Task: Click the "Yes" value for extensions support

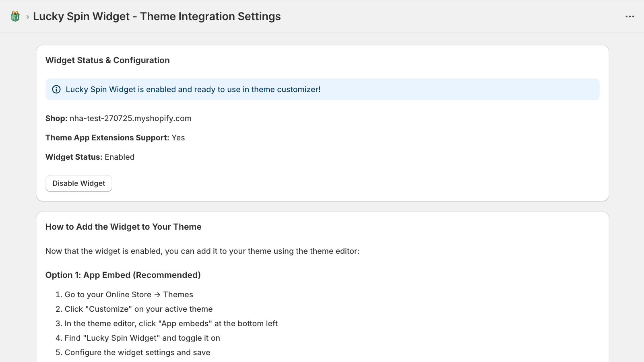Action: point(178,138)
